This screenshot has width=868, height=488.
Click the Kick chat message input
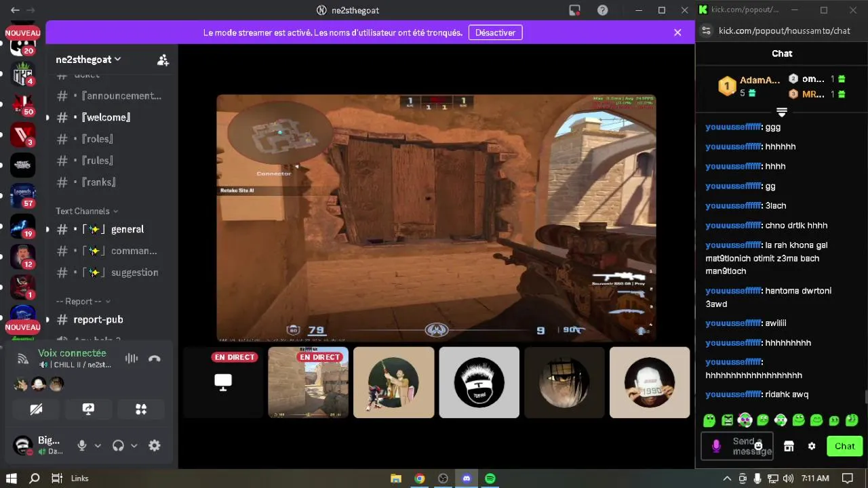pos(736,446)
